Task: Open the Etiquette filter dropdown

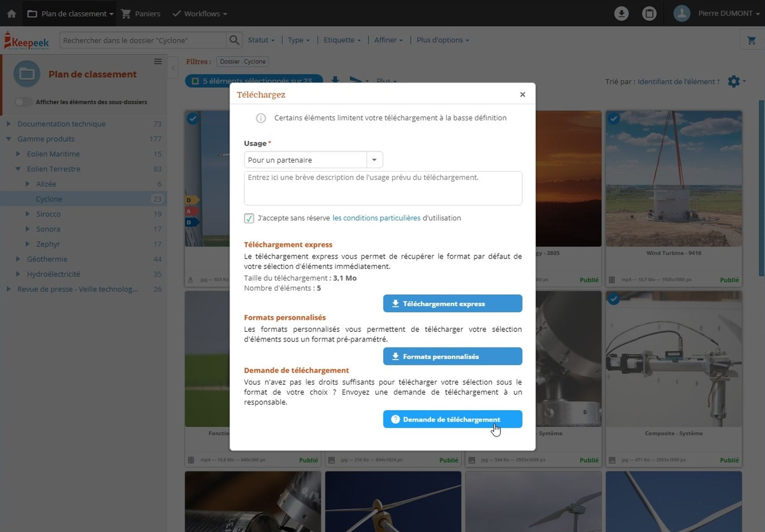Action: [342, 40]
